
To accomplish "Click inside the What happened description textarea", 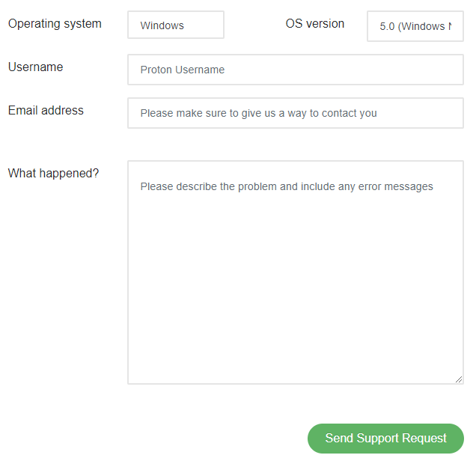I will click(x=296, y=272).
